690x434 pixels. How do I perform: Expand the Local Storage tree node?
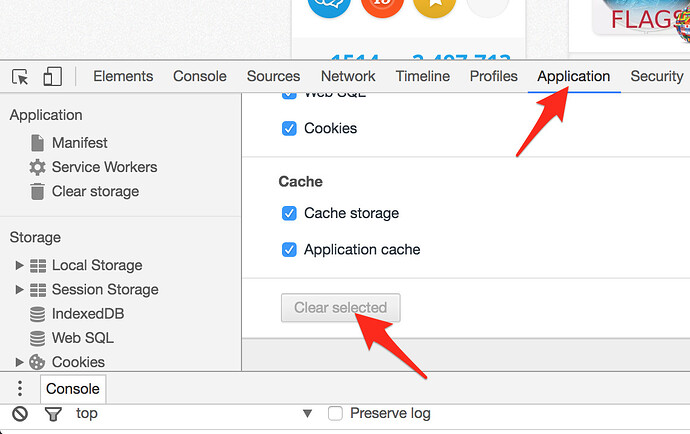click(19, 265)
